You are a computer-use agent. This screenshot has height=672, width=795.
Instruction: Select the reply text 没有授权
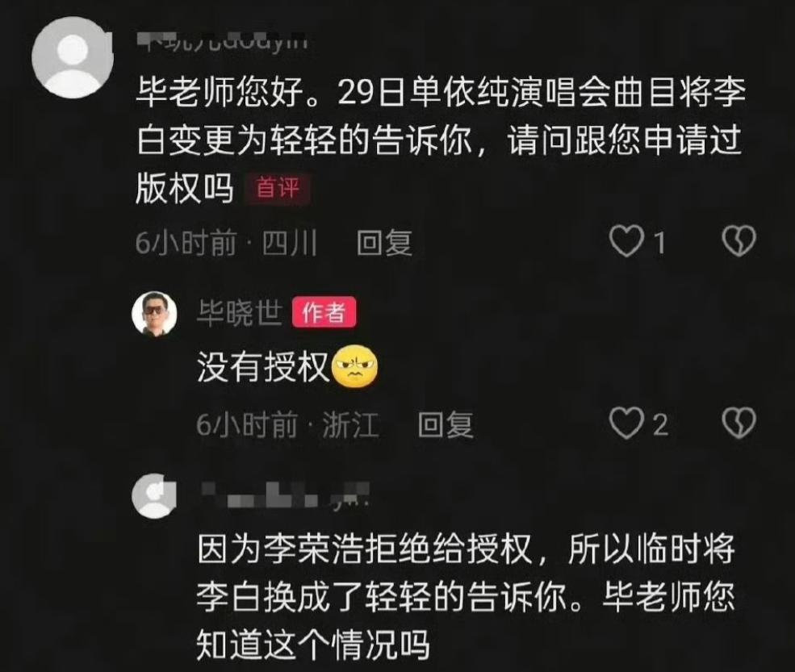tap(263, 367)
